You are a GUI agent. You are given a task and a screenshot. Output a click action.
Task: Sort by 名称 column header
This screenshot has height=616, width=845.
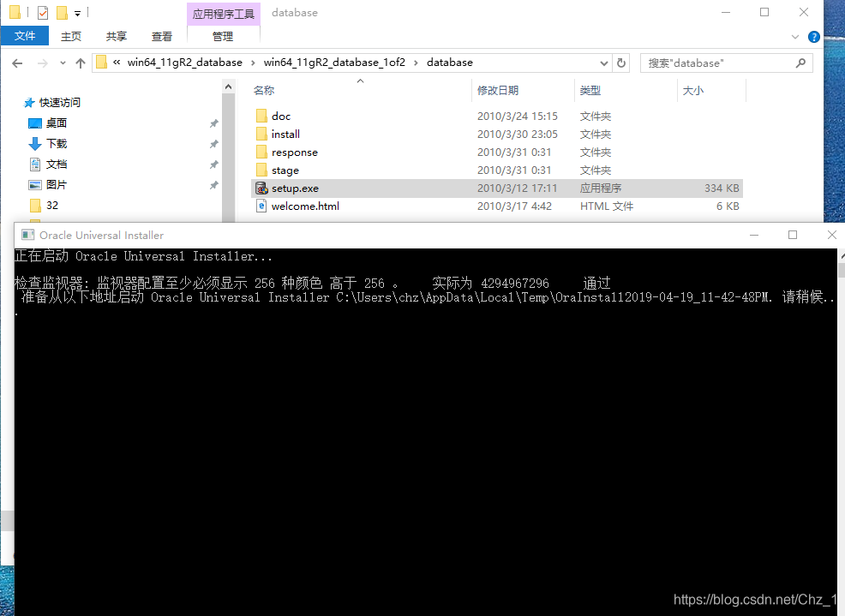coord(264,91)
